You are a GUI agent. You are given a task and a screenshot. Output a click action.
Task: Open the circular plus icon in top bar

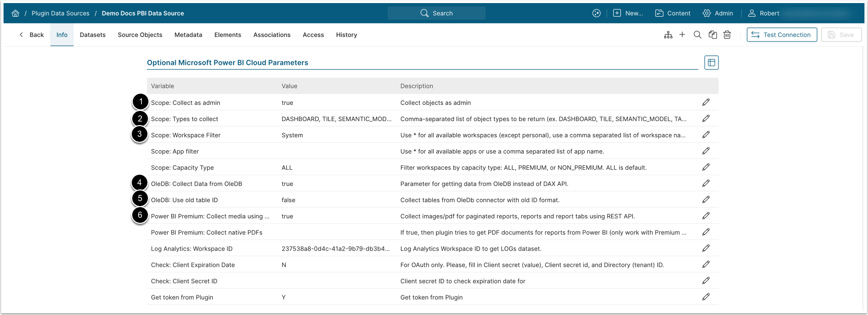click(x=596, y=13)
